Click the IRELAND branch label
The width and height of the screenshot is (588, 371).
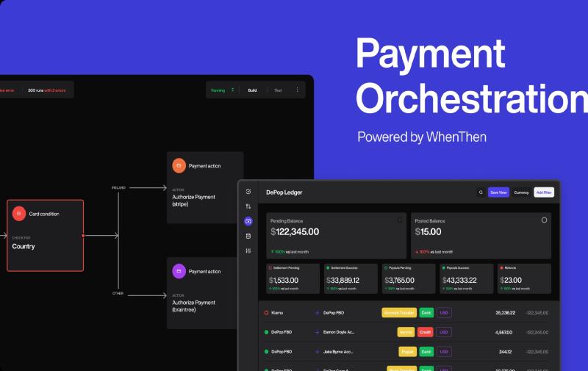pyautogui.click(x=118, y=187)
